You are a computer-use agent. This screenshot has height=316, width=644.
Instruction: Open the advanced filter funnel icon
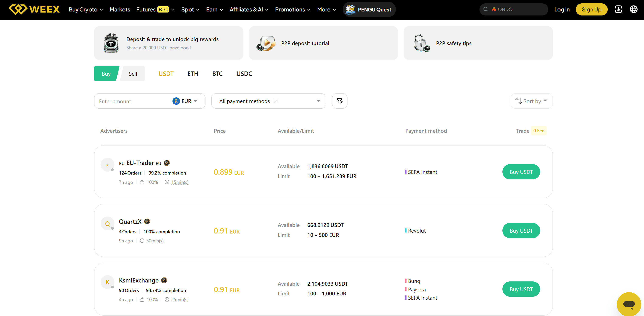point(339,101)
